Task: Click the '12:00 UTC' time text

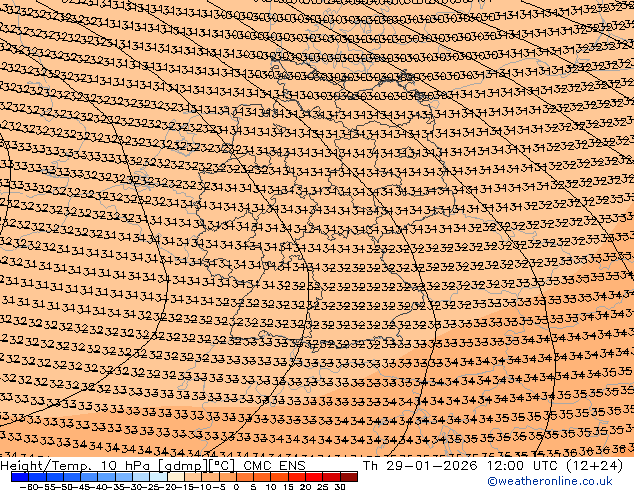Action: coord(524,466)
